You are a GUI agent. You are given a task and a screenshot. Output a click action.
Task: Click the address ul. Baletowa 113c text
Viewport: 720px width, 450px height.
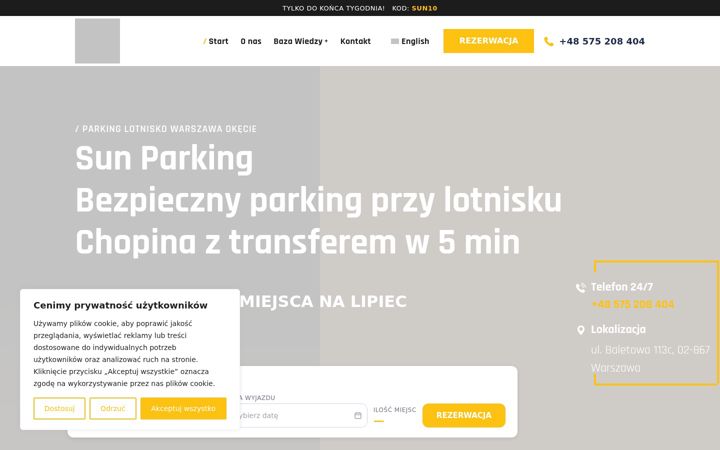point(650,359)
